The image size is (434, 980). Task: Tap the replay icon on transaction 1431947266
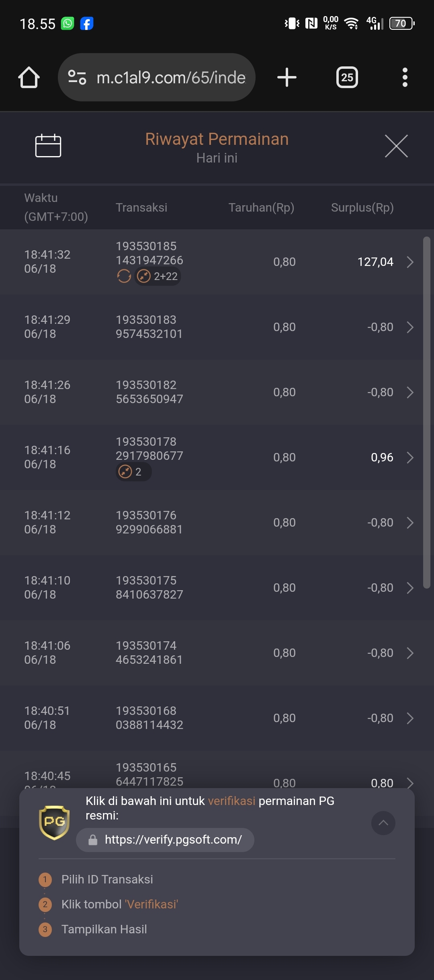pyautogui.click(x=124, y=276)
